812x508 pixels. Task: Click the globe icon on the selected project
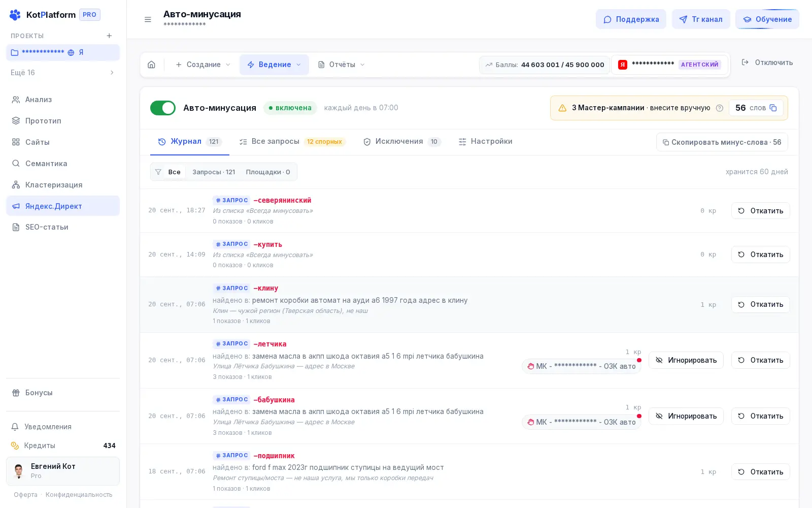tap(71, 52)
